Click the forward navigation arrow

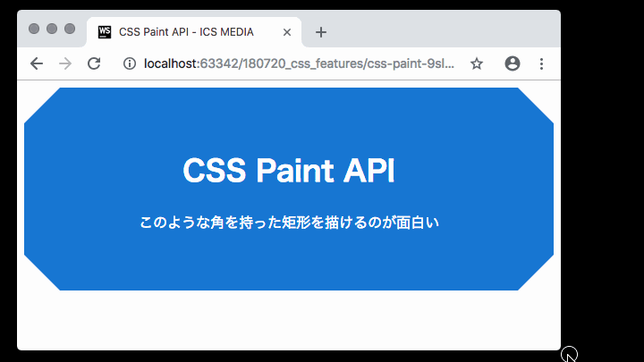point(64,63)
